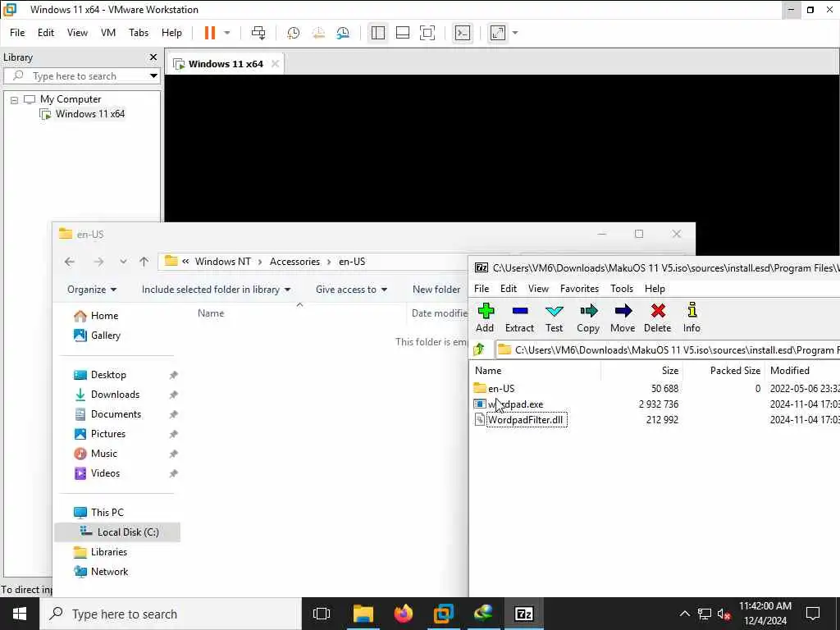Revert VM to previous snapshot

click(318, 33)
